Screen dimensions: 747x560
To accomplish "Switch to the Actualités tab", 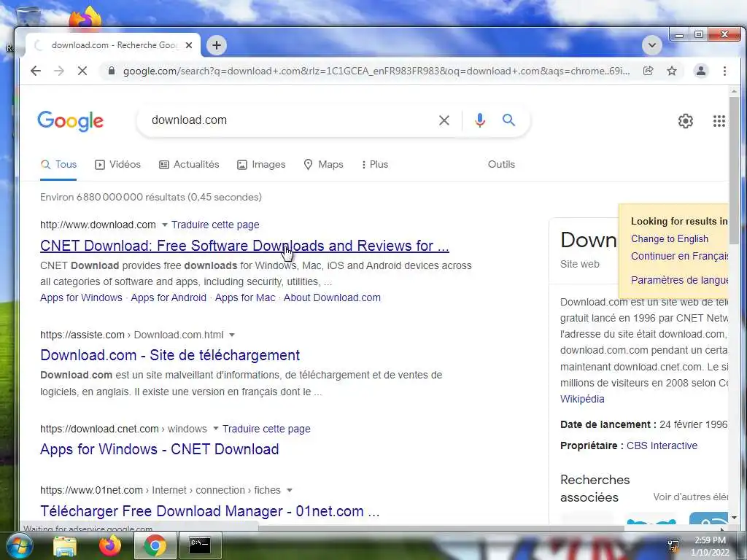I will 189,164.
